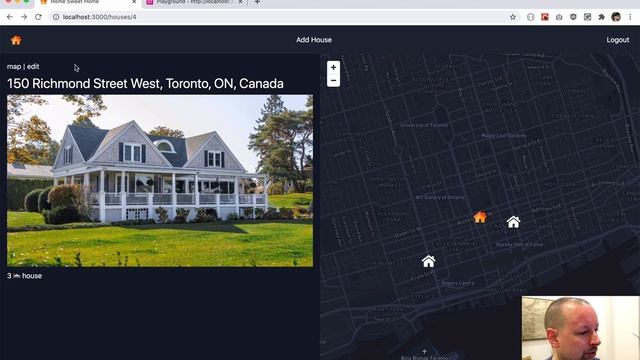Click the Logout link

618,40
